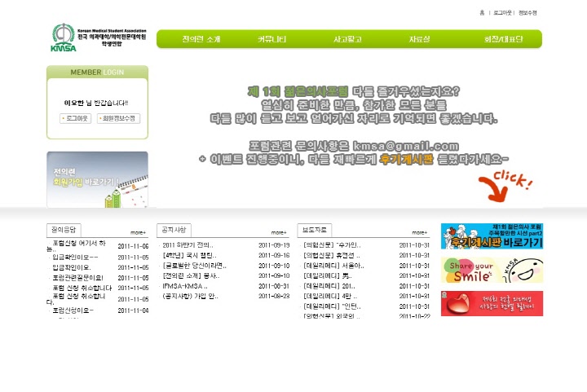The height and width of the screenshot is (392, 587).
Task: Click the KMSA logo icon
Action: (63, 37)
